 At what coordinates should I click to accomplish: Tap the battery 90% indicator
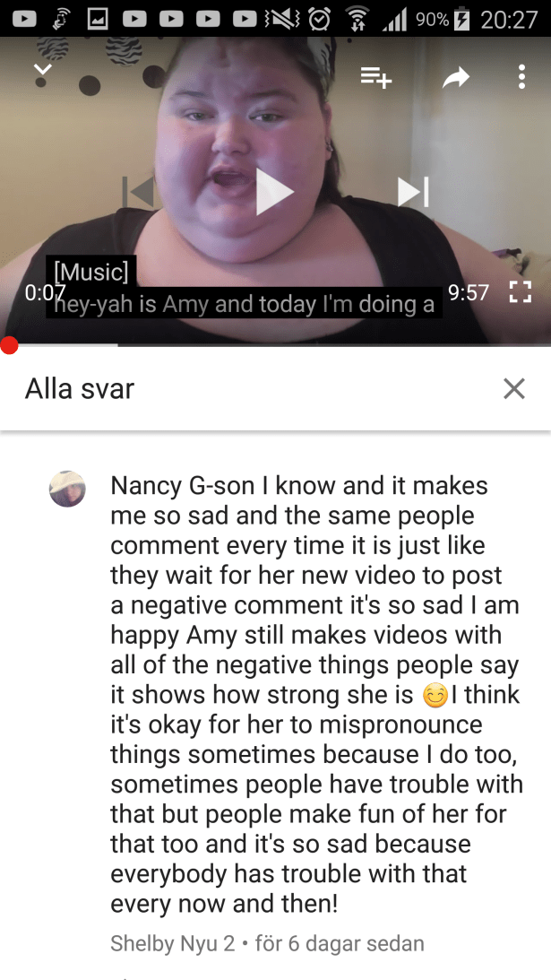point(443,20)
